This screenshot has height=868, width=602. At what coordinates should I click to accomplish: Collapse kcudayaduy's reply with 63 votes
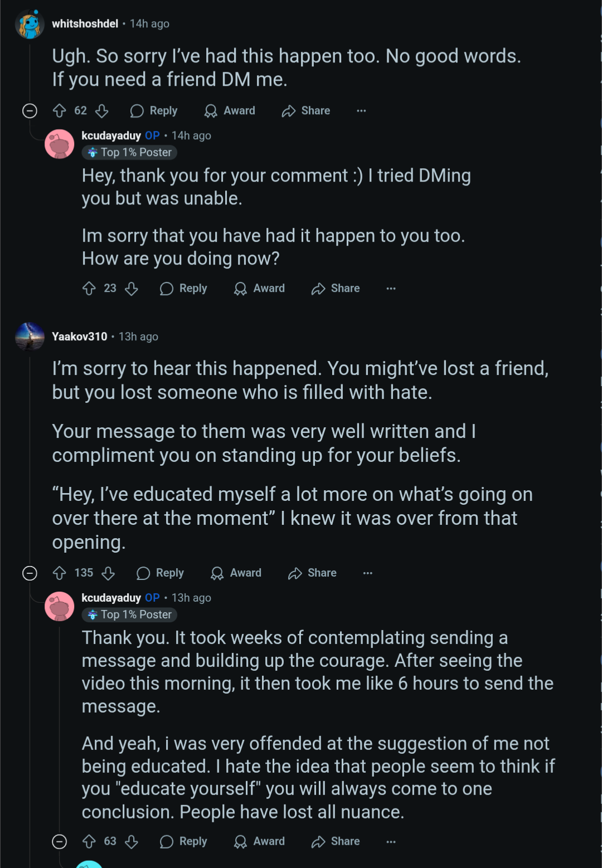click(x=59, y=841)
